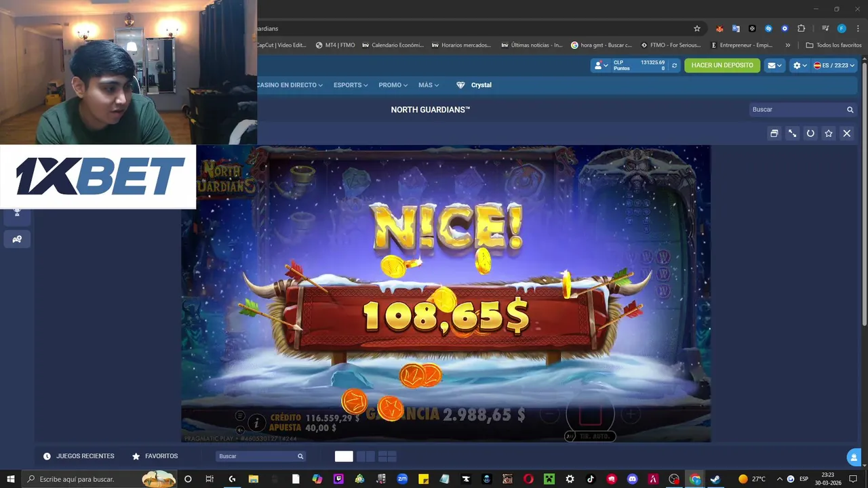Close the North Guardians game panel

click(x=847, y=134)
